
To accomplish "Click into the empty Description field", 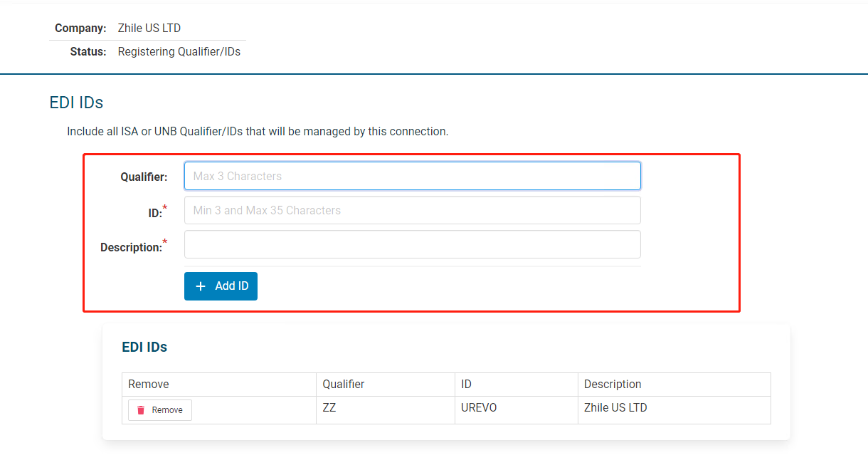I will [413, 244].
